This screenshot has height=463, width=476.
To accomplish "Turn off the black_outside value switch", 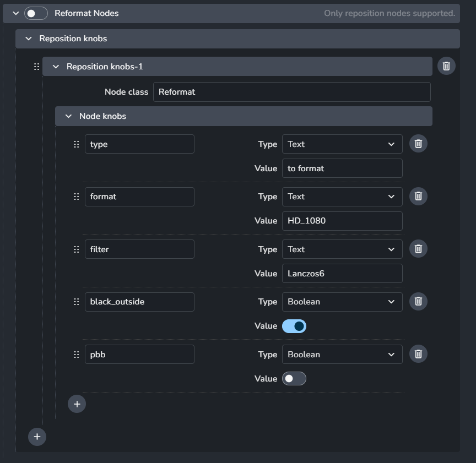I will click(x=294, y=326).
